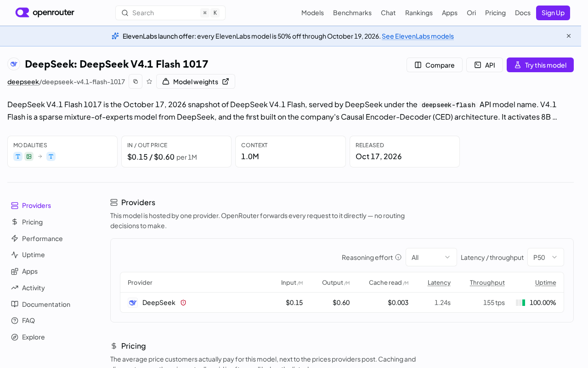The width and height of the screenshot is (588, 368).
Task: Sort the table by the Latency column
Action: click(439, 282)
